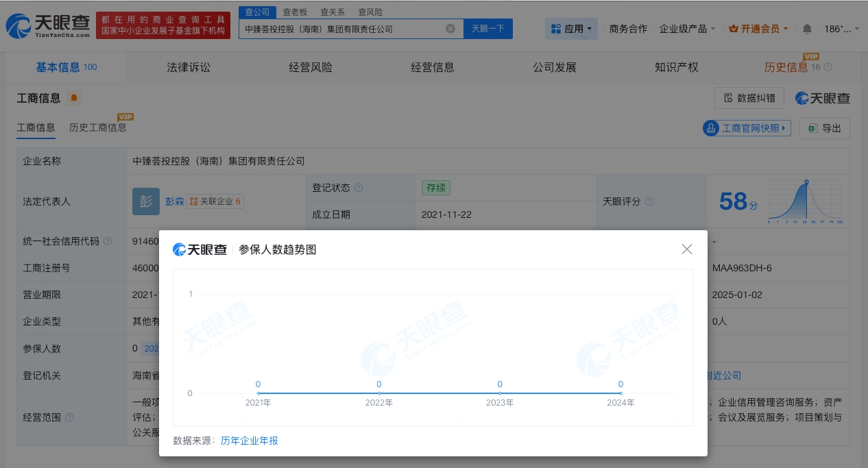Click the help icon beside 天眼评分

coord(649,201)
